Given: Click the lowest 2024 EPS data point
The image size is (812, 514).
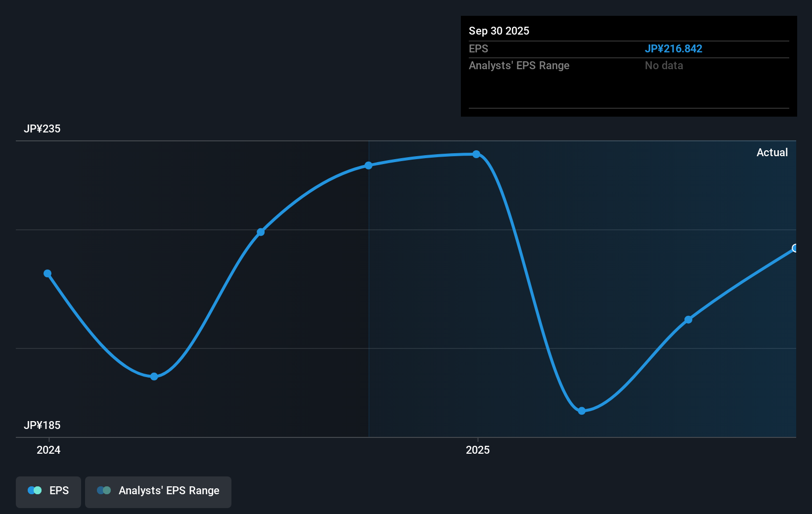Looking at the screenshot, I should click(x=154, y=377).
